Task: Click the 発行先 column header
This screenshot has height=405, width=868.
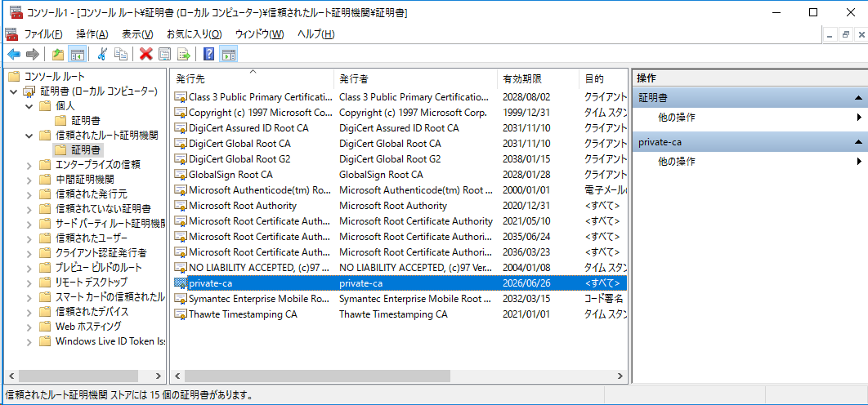Action: point(252,78)
